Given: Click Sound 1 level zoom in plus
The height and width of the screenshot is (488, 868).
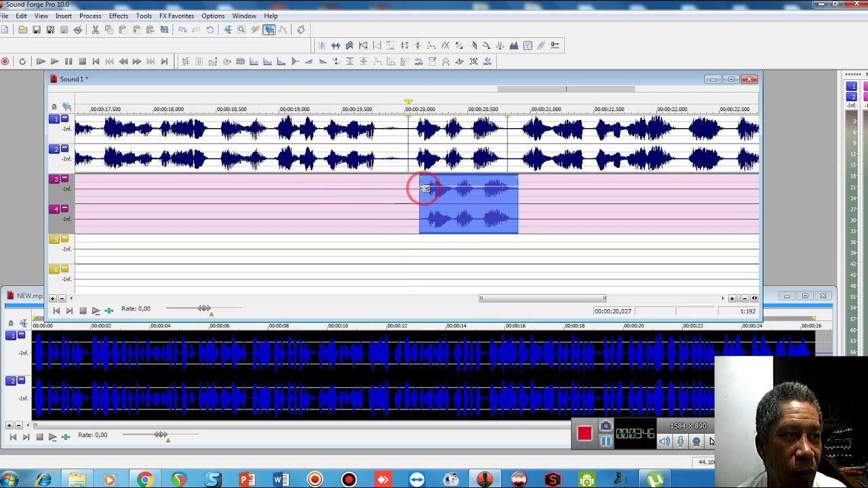Looking at the screenshot, I should click(x=52, y=298).
